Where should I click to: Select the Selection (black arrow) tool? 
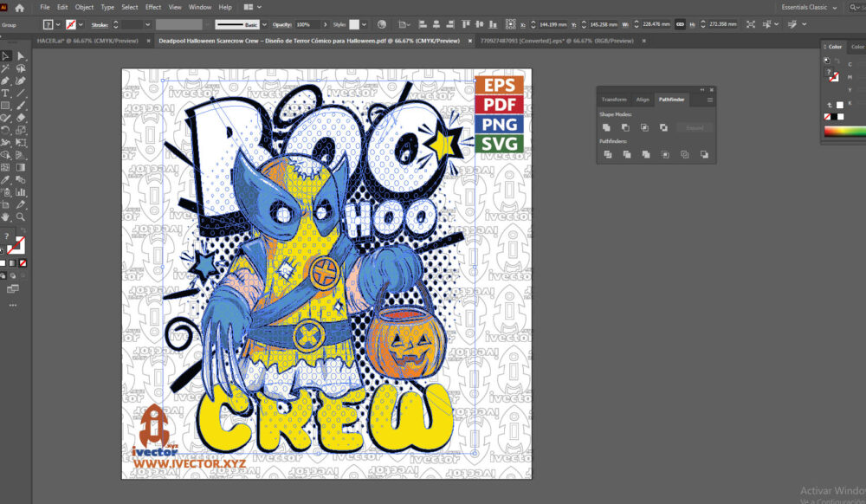pos(5,55)
